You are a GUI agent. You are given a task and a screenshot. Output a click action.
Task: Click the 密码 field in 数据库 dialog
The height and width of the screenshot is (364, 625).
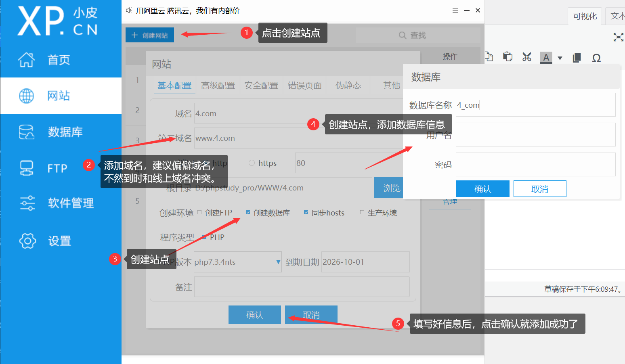click(x=535, y=165)
